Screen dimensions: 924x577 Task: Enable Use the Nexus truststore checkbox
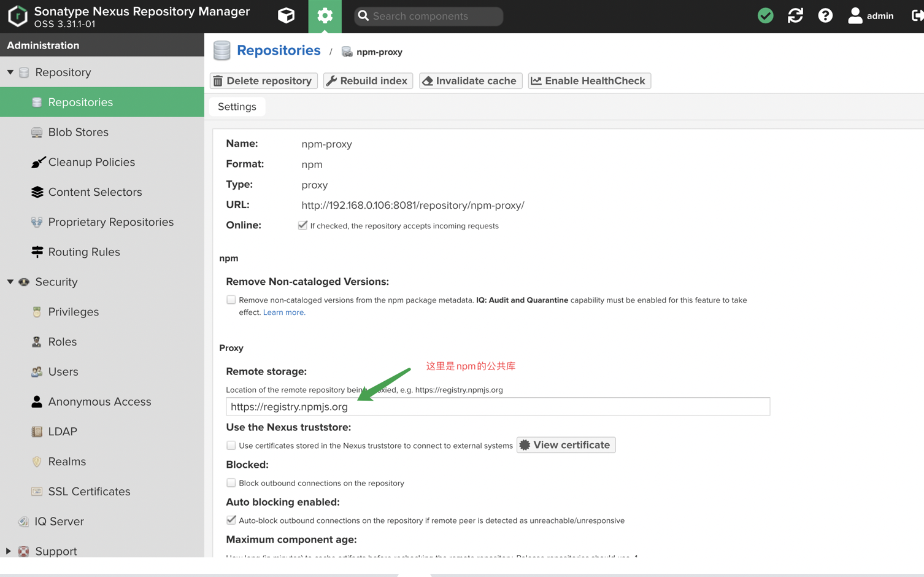231,445
